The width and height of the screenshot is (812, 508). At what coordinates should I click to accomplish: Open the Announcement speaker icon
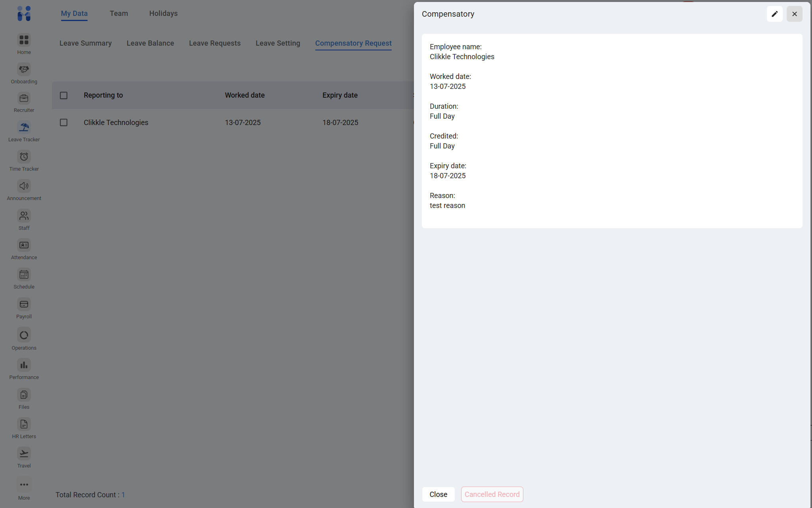coord(24,186)
